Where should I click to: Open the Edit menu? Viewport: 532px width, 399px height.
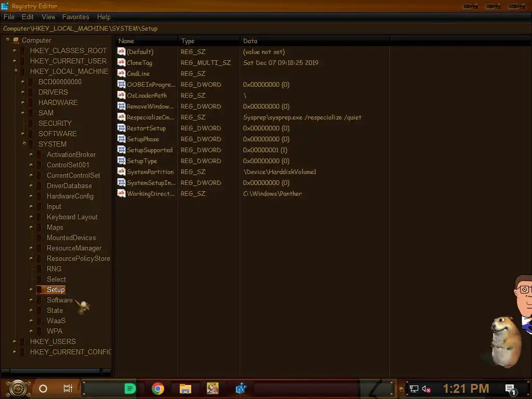pos(28,17)
